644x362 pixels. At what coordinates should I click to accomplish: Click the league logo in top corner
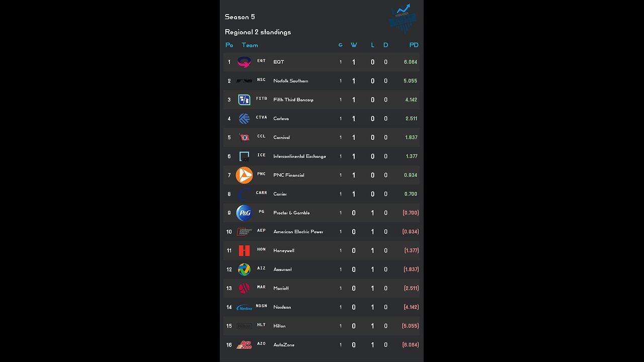click(x=403, y=19)
